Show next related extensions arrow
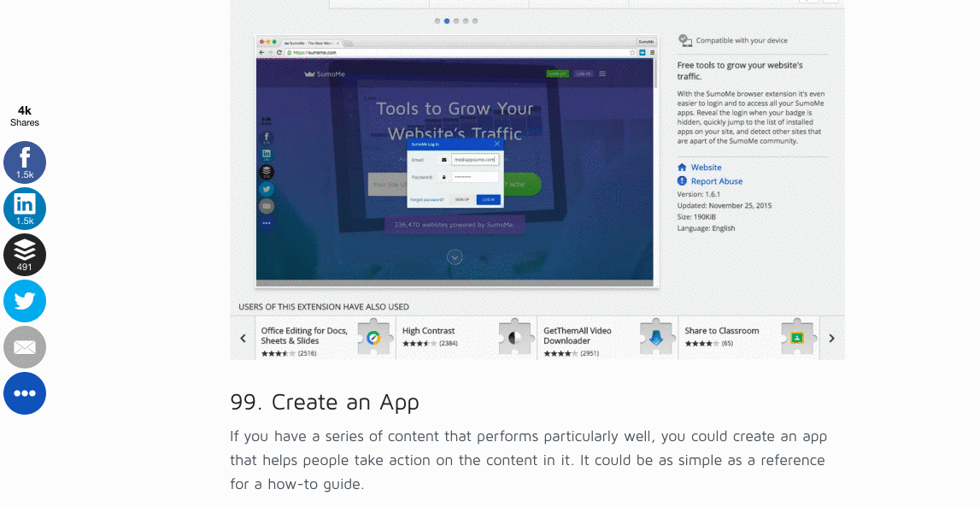This screenshot has height=507, width=980. 831,339
